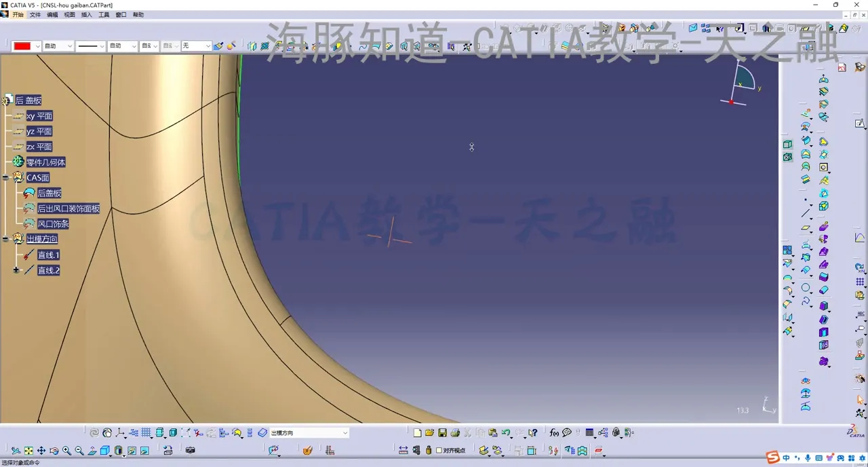The image size is (868, 467).
Task: Activate the Rotate view tool
Action: pyautogui.click(x=55, y=450)
